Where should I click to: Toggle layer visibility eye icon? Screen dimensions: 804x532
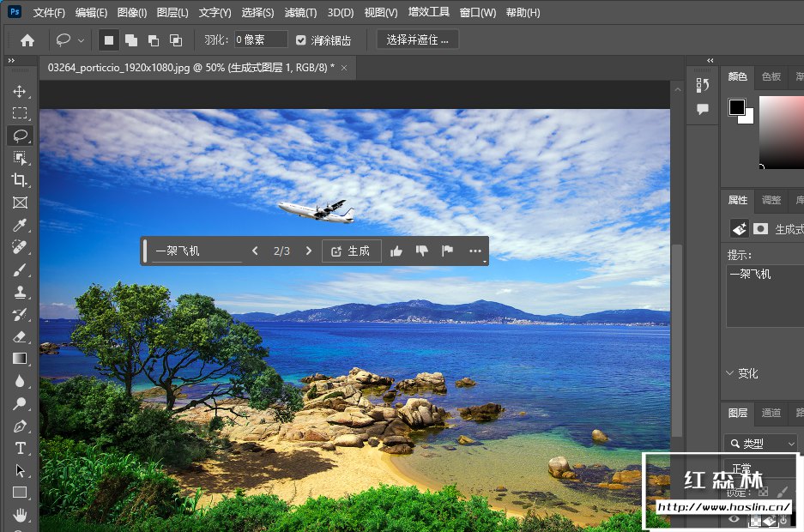click(x=734, y=518)
